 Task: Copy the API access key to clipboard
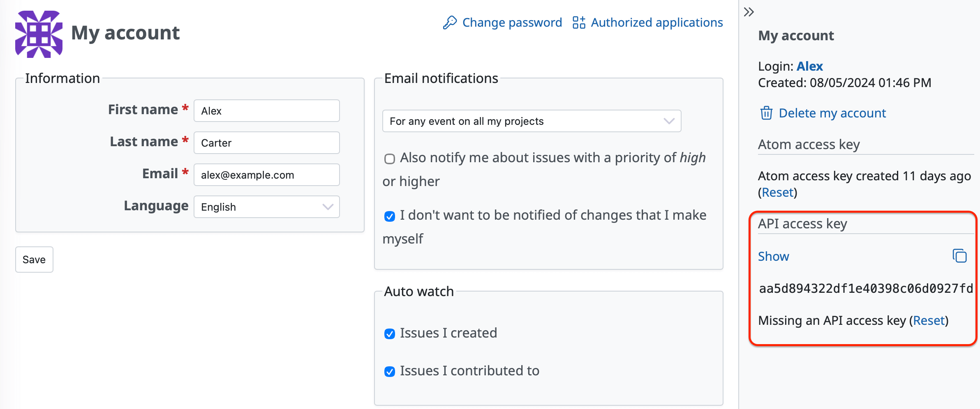[x=959, y=256]
